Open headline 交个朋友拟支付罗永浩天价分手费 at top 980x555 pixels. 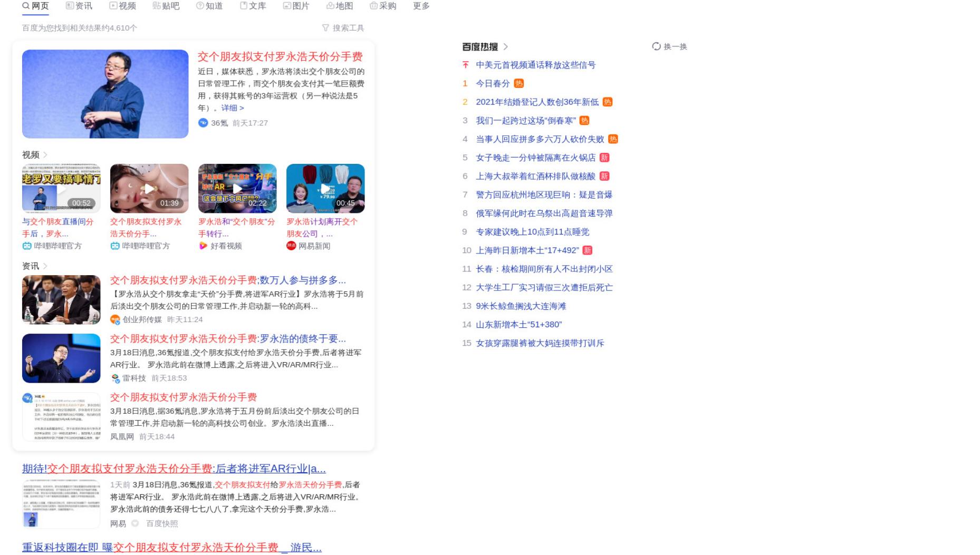point(280,56)
